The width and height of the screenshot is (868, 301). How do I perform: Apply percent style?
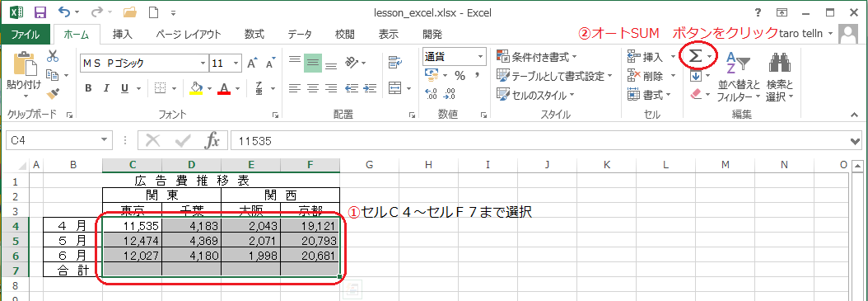[x=460, y=75]
